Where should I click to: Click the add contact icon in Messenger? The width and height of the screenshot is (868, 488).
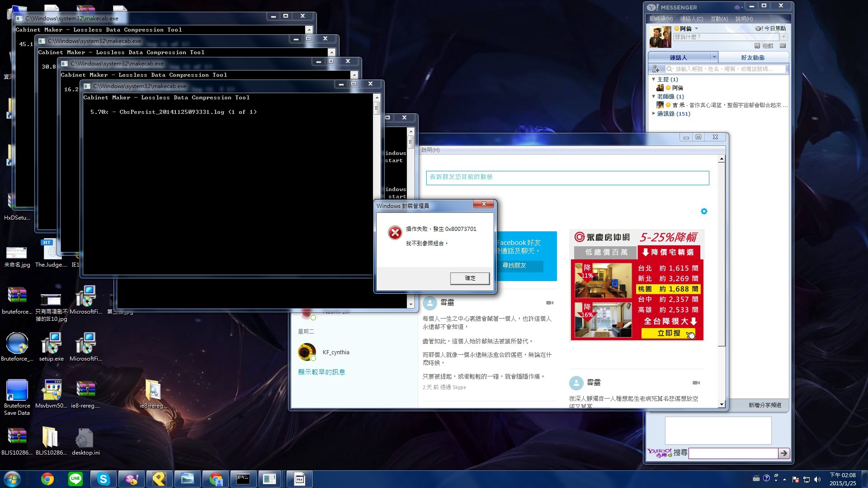click(656, 69)
